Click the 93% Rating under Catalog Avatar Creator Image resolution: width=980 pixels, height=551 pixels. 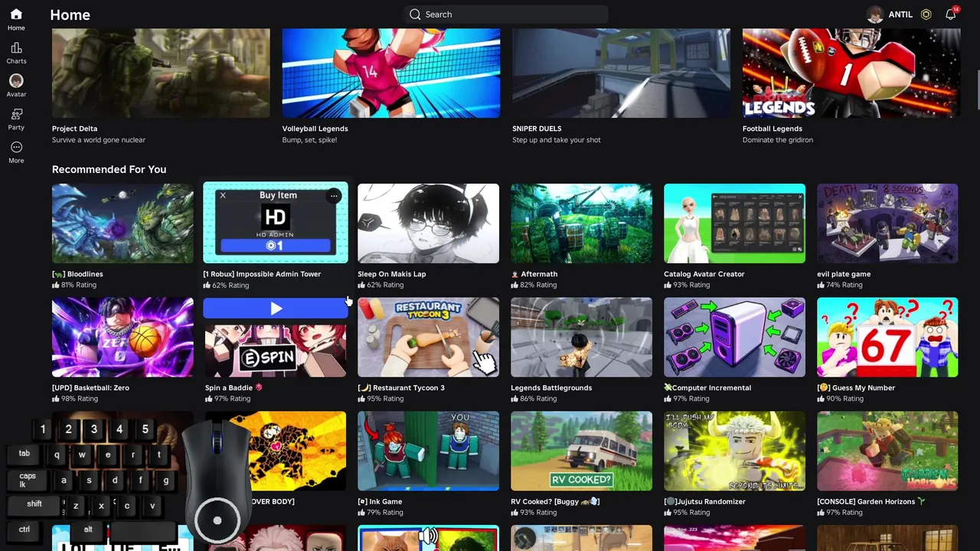[x=687, y=285]
